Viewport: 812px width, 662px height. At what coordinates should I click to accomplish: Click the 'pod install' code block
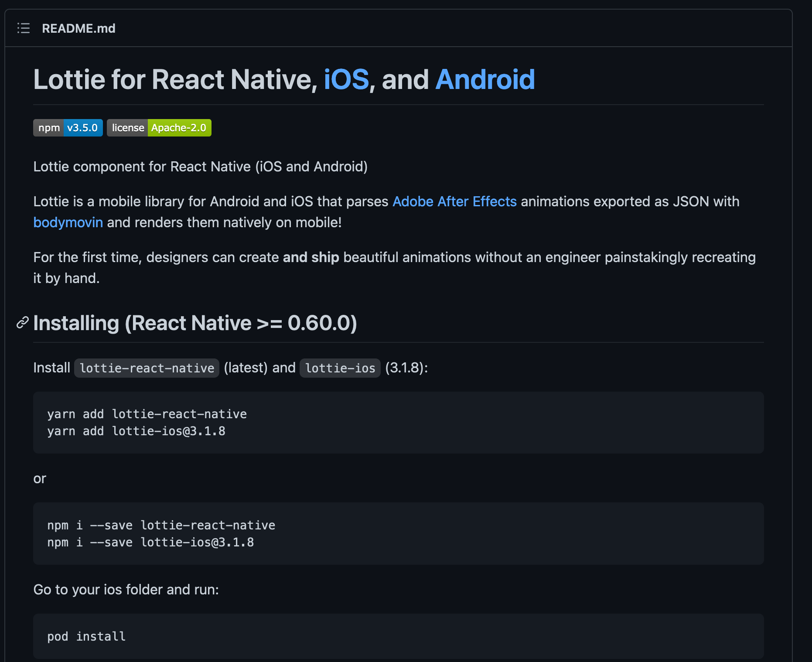[399, 636]
